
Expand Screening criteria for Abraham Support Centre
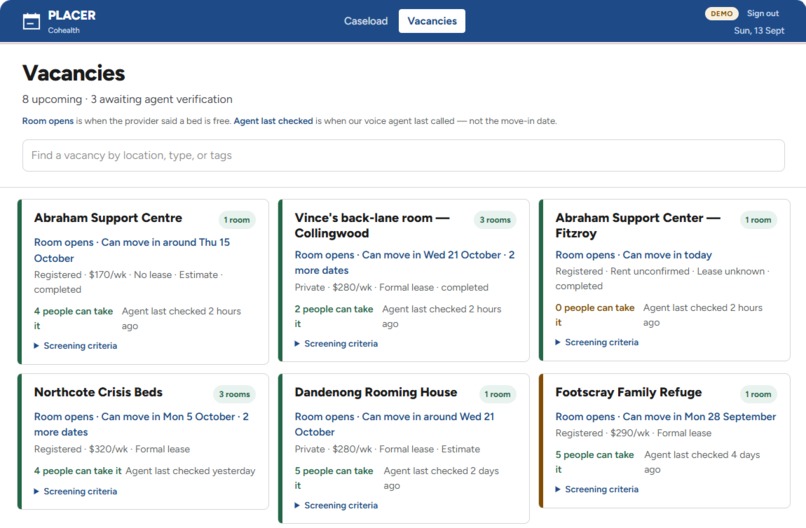76,345
